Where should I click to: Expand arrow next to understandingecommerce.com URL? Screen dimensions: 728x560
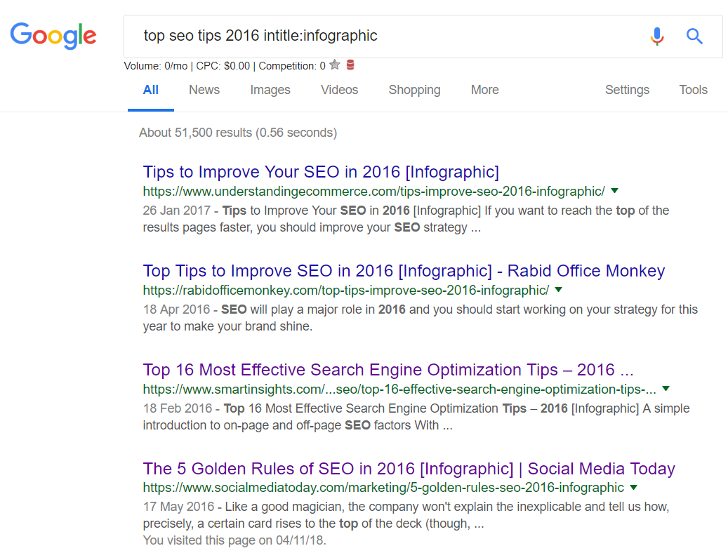click(614, 191)
